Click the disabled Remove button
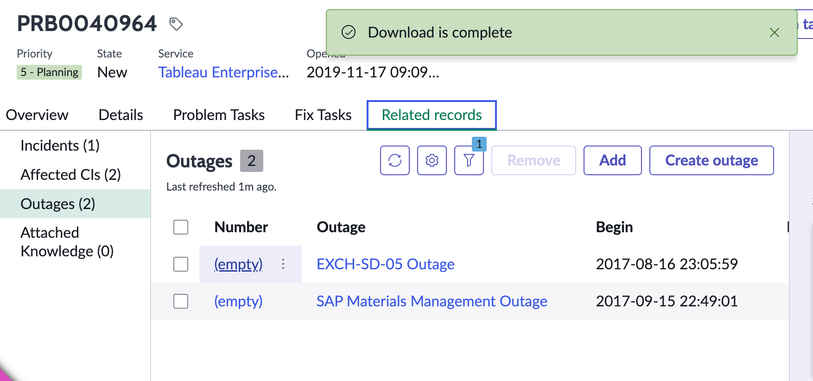 (x=534, y=161)
